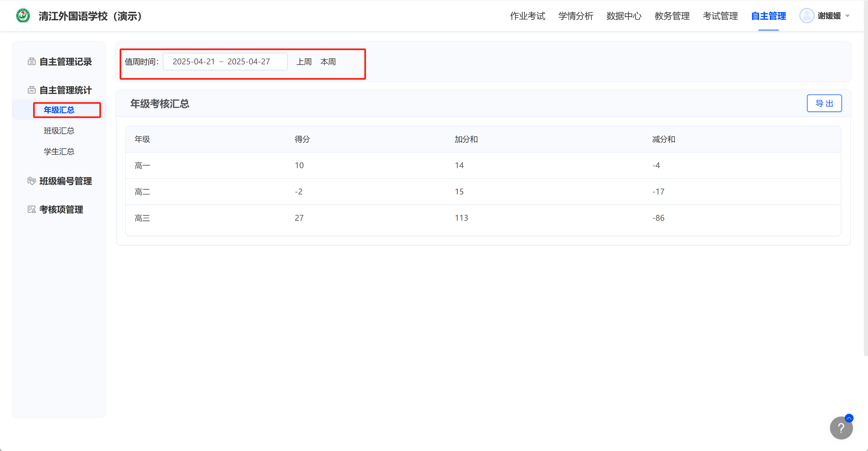Click 高二 加分和 value 15
The height and width of the screenshot is (451, 868).
tap(459, 192)
